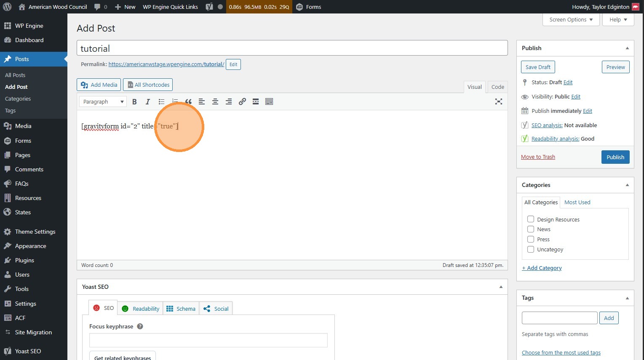Screen dimensions: 644x360
Task: Preview the post
Action: [x=616, y=67]
